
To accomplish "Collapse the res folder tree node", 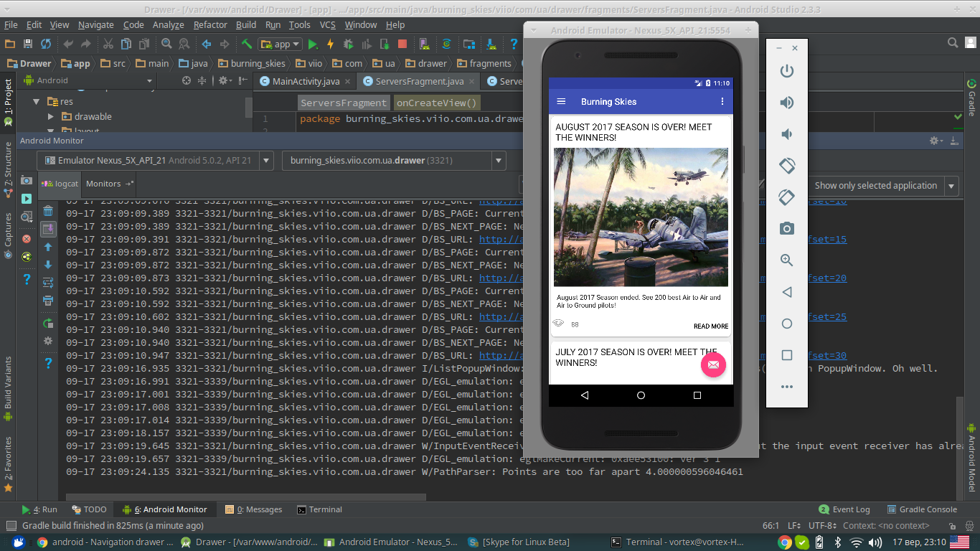I will point(37,102).
